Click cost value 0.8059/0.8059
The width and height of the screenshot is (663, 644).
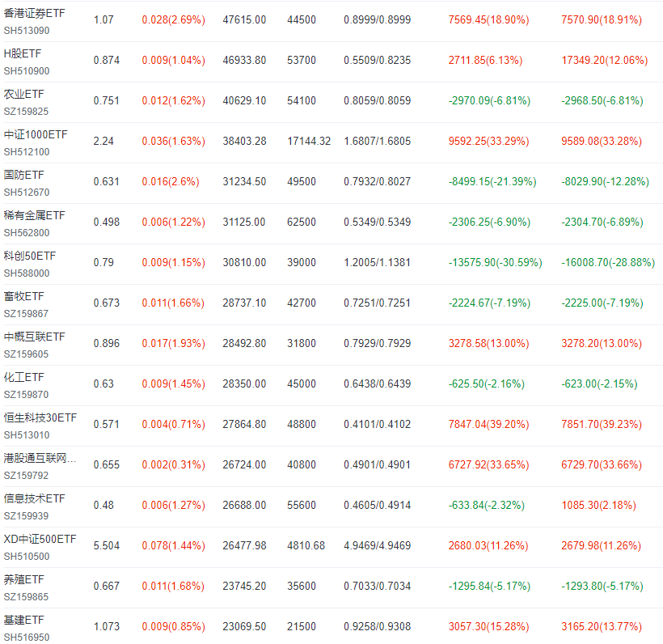(377, 100)
